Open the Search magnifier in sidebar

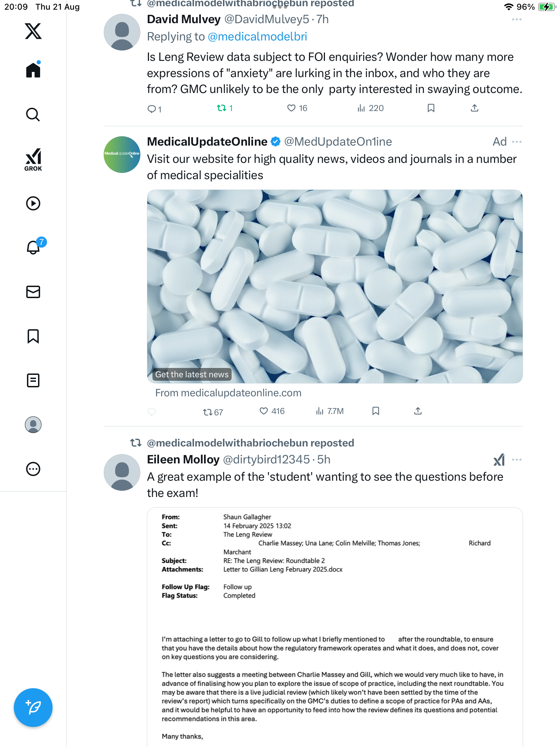[x=33, y=114]
